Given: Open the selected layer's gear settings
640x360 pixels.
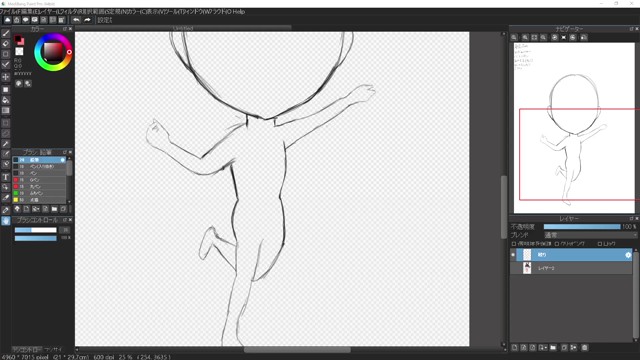Looking at the screenshot, I should (628, 255).
